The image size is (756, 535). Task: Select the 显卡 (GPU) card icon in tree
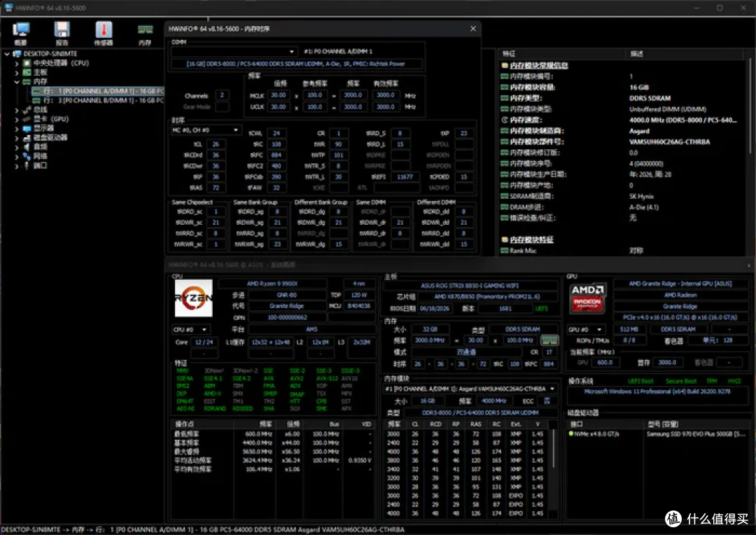click(27, 118)
